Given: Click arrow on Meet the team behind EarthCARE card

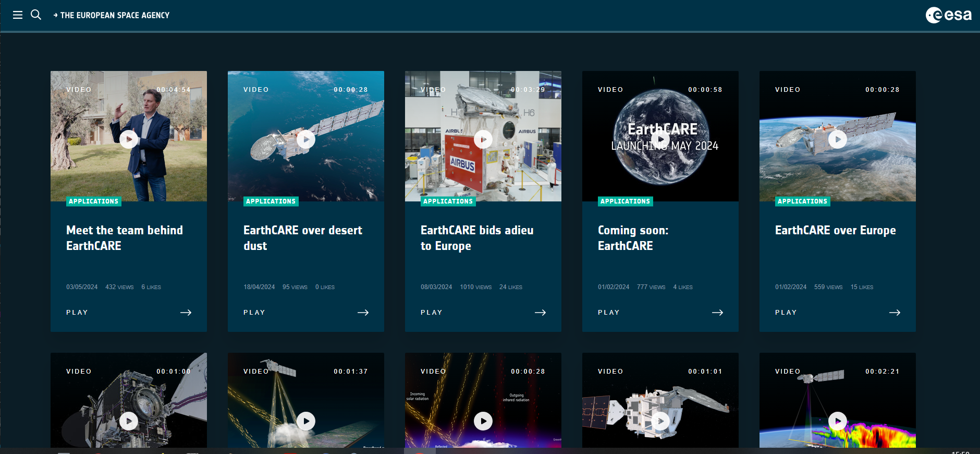Looking at the screenshot, I should click(186, 313).
